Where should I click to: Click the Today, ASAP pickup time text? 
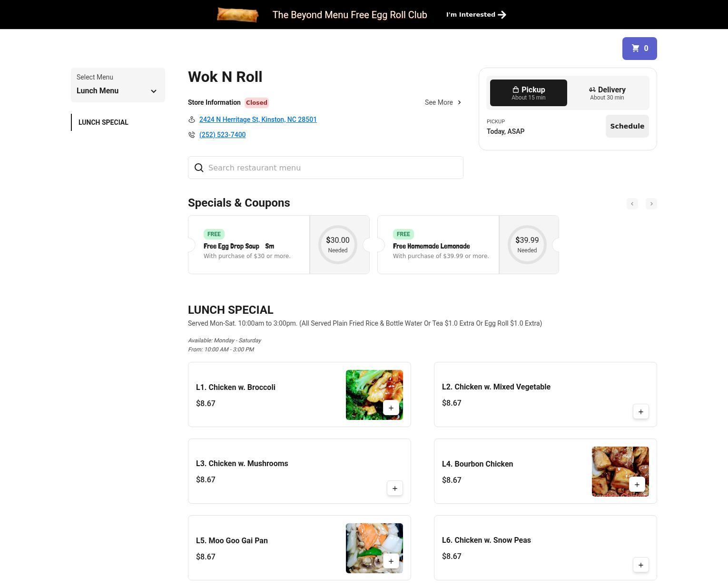[505, 131]
